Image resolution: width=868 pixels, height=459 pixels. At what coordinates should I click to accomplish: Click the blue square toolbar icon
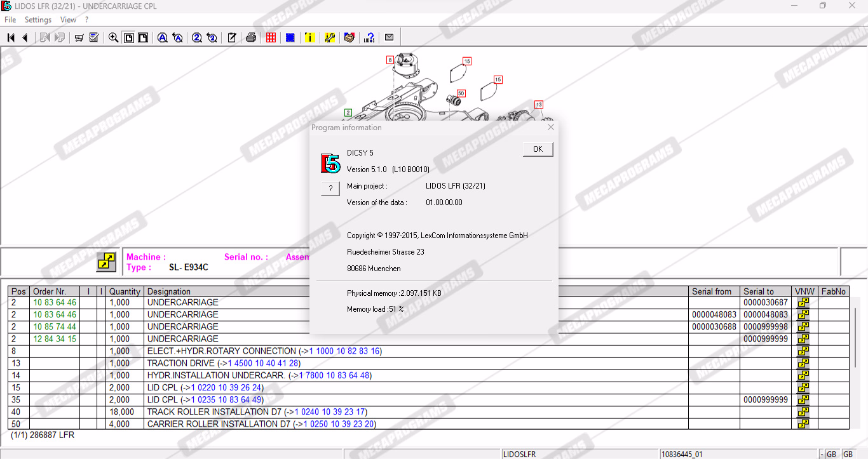tap(290, 37)
